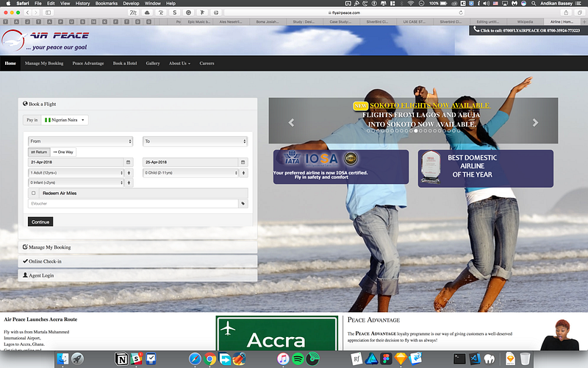Open Gallery nav item
This screenshot has width=588, height=368.
click(x=153, y=63)
